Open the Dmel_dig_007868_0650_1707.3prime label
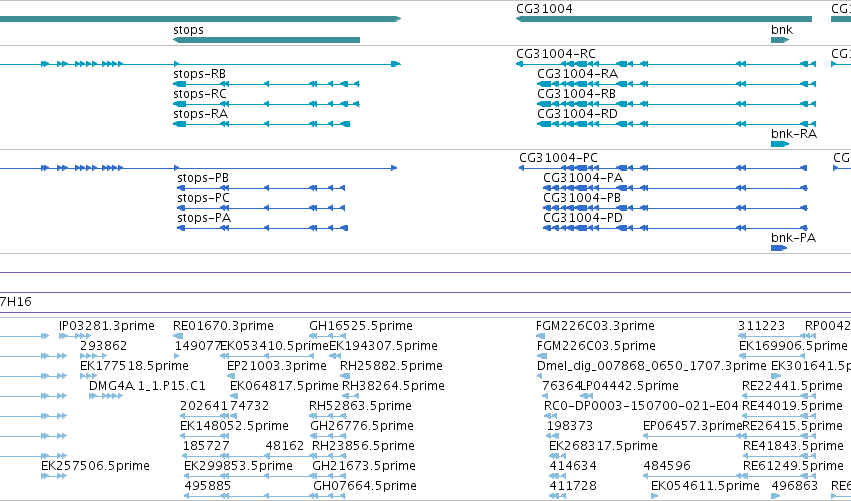Viewport: 851px width, 501px height. pos(652,366)
